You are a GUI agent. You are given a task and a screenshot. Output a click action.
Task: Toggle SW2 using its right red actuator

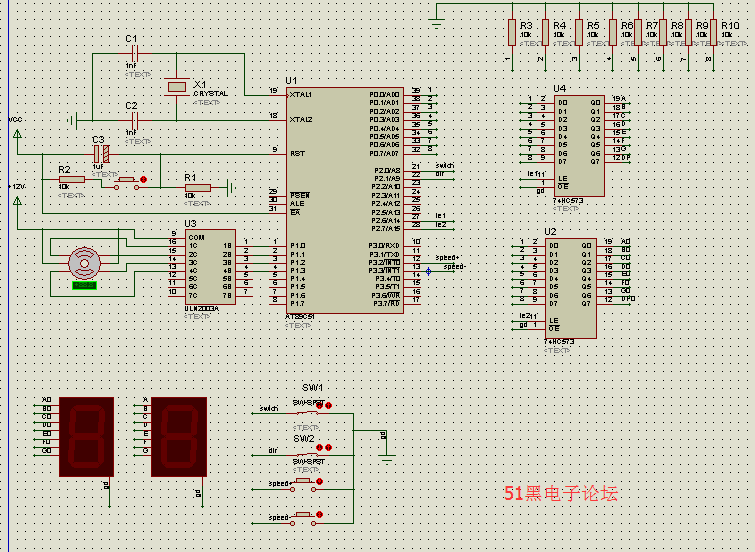tap(328, 447)
